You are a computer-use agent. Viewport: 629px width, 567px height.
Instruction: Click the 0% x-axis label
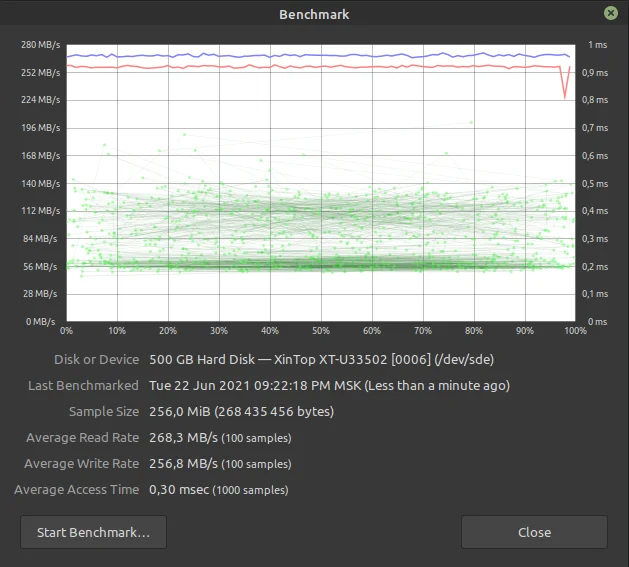[66, 331]
